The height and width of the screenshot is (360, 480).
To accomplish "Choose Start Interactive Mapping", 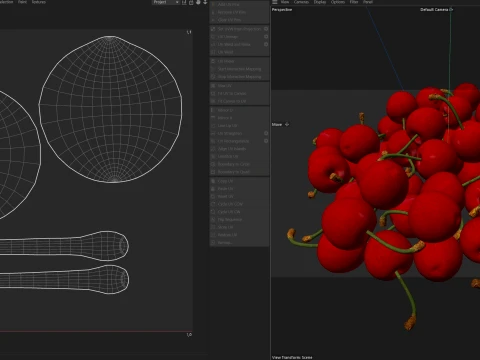I will [x=239, y=69].
